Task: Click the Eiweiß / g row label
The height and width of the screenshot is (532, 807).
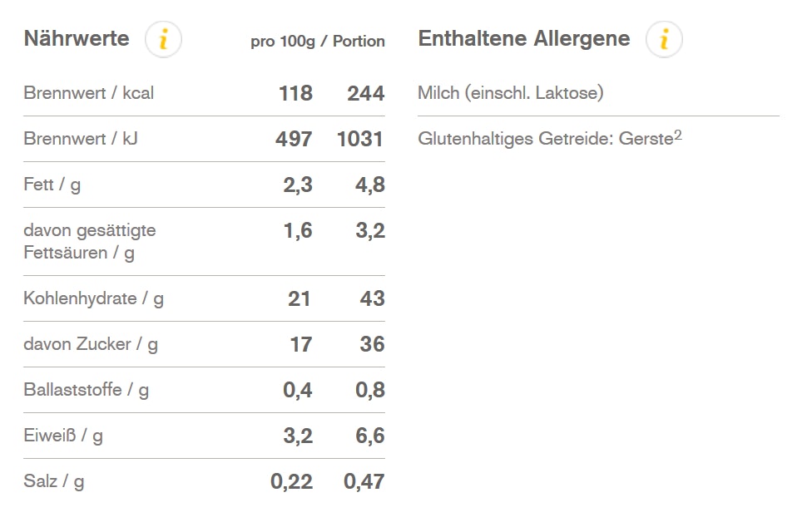Action: pyautogui.click(x=63, y=436)
